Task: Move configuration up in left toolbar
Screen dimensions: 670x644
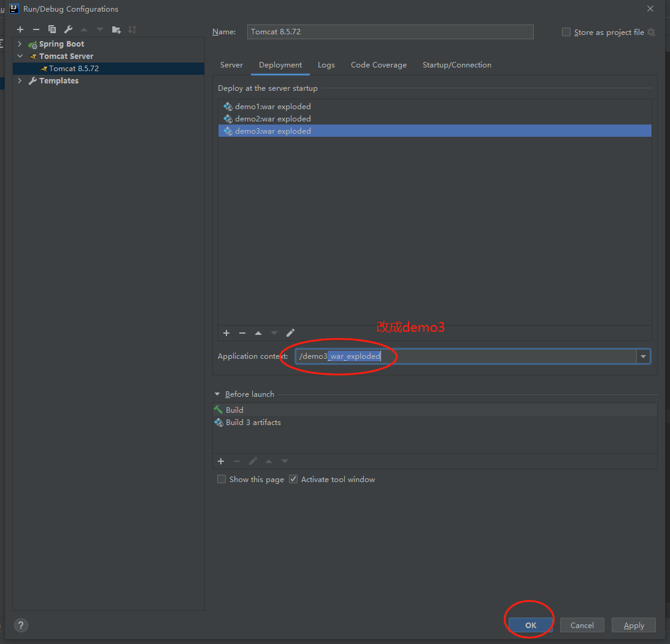Action: pyautogui.click(x=84, y=29)
